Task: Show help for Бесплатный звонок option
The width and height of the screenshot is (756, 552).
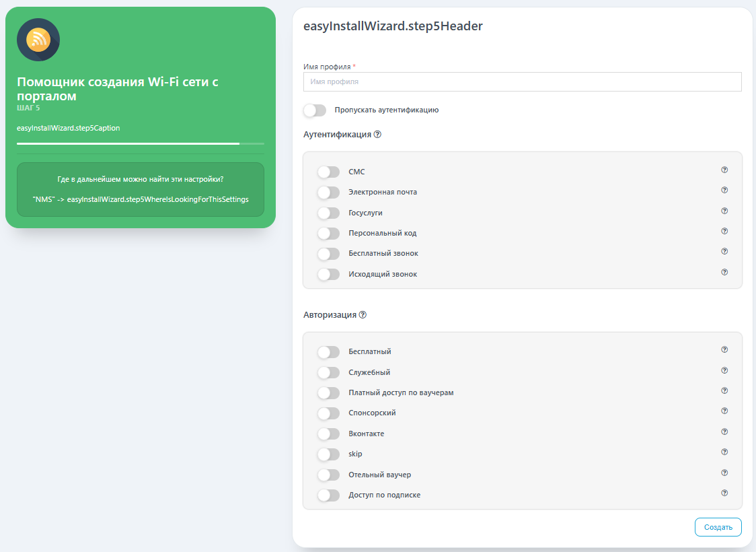Action: (x=724, y=251)
